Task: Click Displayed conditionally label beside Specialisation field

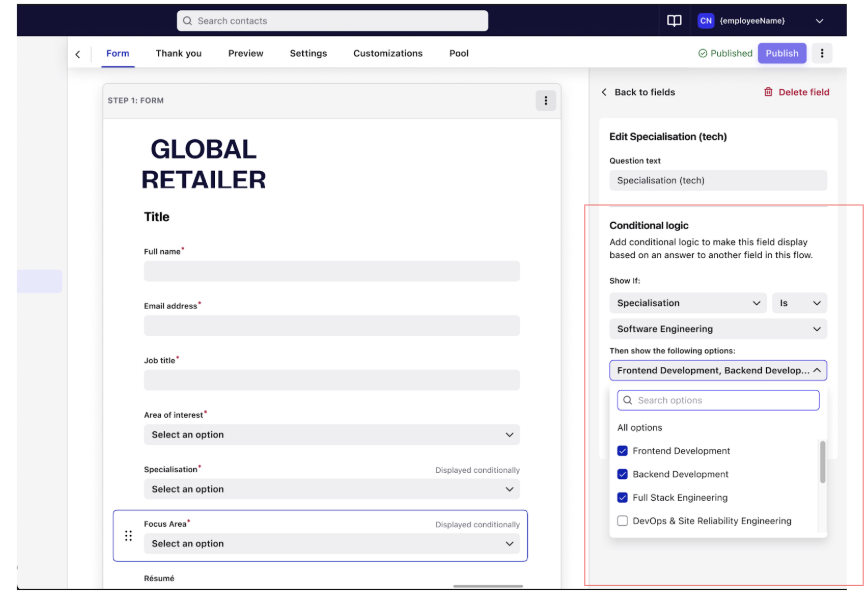Action: click(x=477, y=470)
